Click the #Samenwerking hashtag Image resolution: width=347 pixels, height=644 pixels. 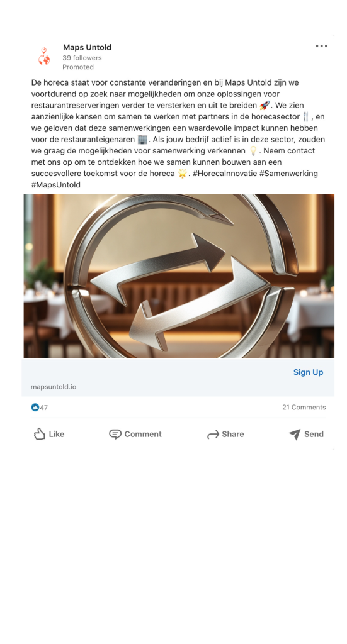coord(288,174)
